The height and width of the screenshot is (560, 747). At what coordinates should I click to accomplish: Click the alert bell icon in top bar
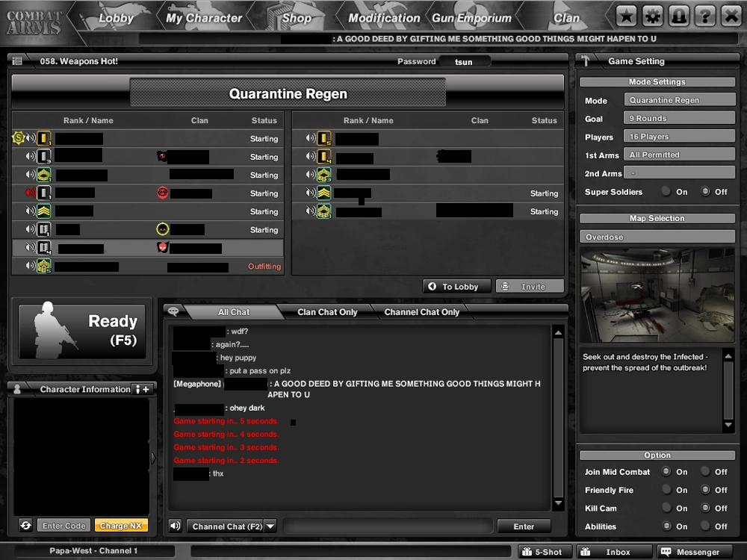pyautogui.click(x=679, y=16)
